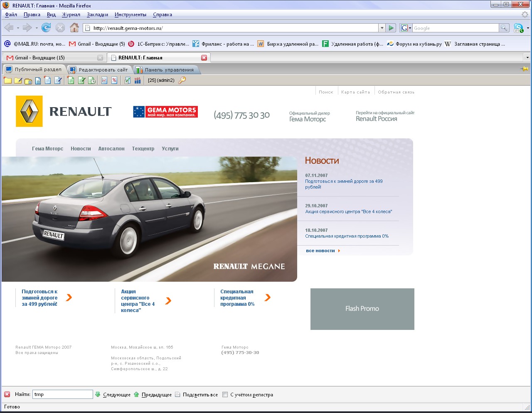Screen dimensions: 532x413
Task: Click the Flash Promo banner
Action: (x=362, y=309)
